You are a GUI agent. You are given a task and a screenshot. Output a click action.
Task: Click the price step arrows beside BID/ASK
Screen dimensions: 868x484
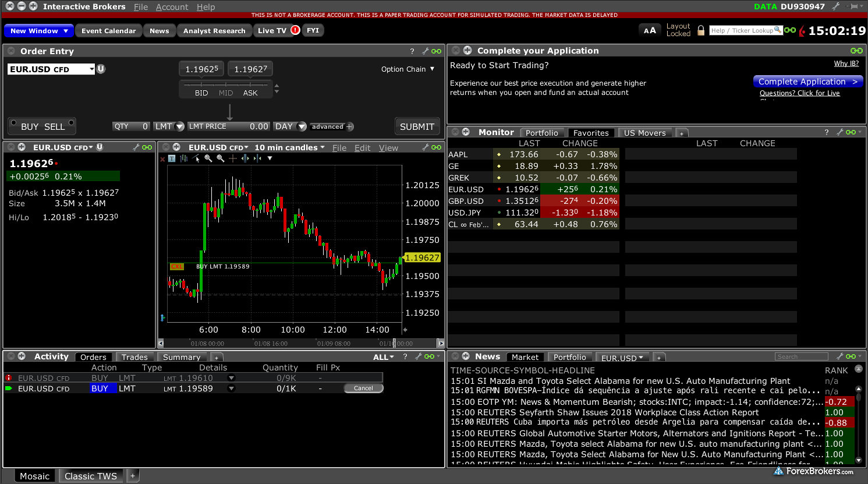(x=277, y=89)
